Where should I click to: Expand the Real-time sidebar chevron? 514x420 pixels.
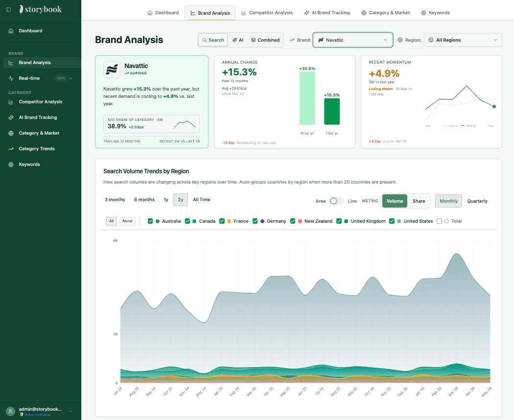pyautogui.click(x=71, y=78)
